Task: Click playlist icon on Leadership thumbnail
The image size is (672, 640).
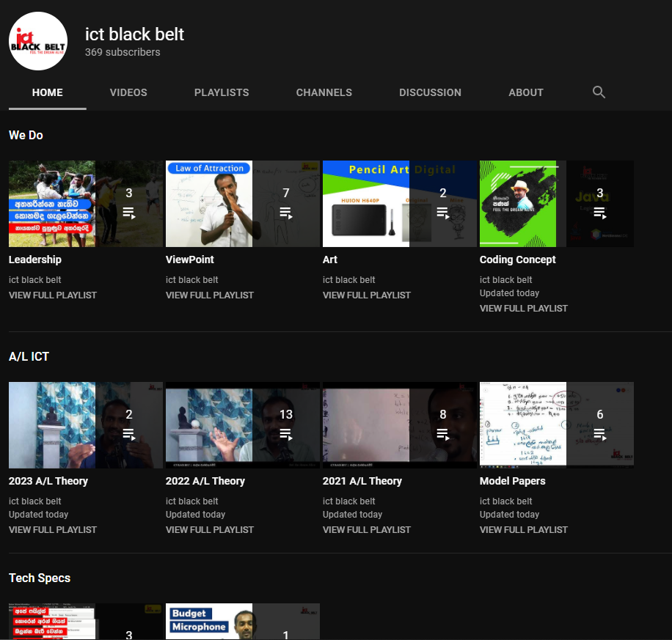Action: 129,213
